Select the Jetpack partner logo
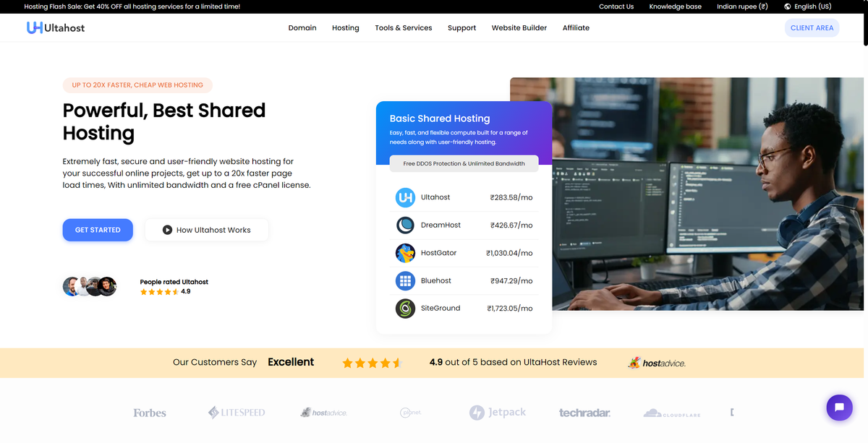Screen dimensions: 868x443 (x=497, y=412)
